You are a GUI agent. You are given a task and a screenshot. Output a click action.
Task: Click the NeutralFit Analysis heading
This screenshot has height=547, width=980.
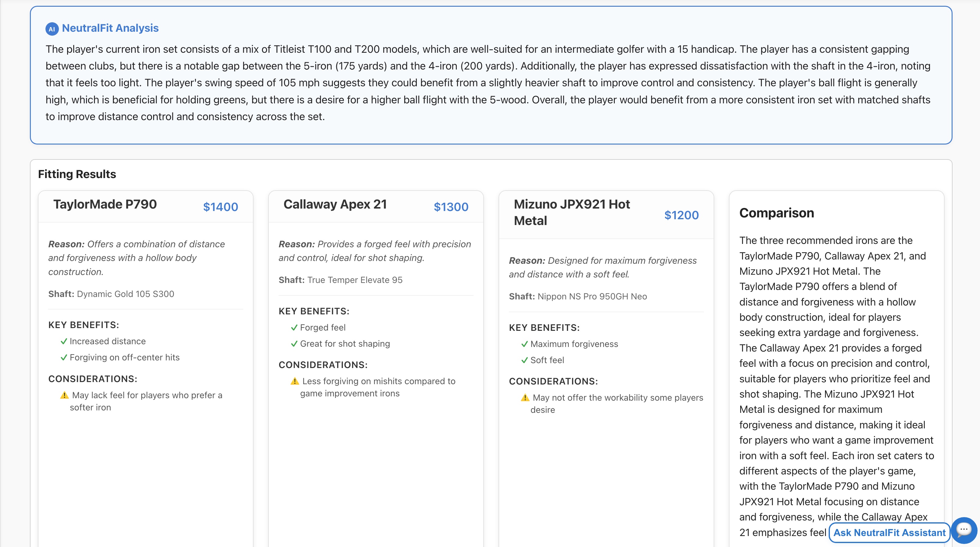click(x=110, y=28)
